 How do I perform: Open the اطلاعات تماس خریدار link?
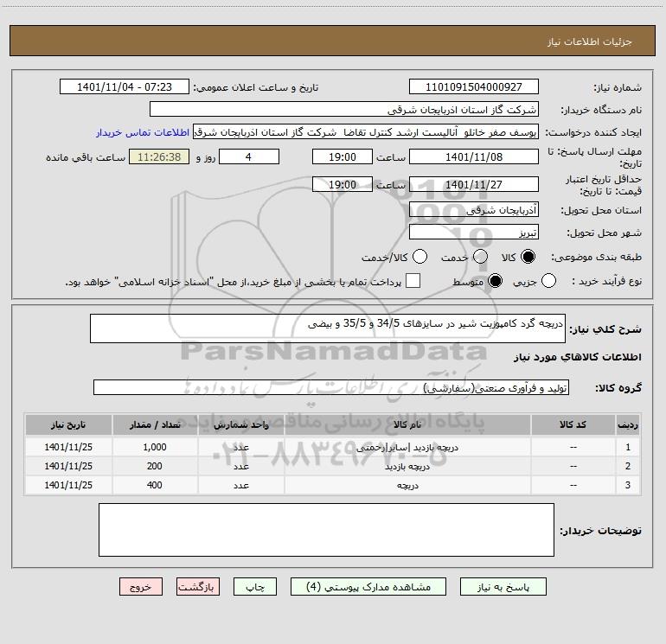click(143, 132)
